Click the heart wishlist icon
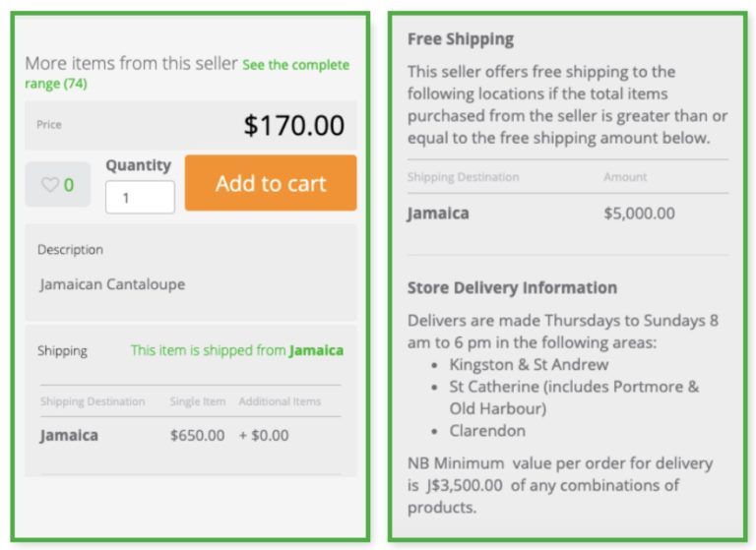 click(x=49, y=185)
